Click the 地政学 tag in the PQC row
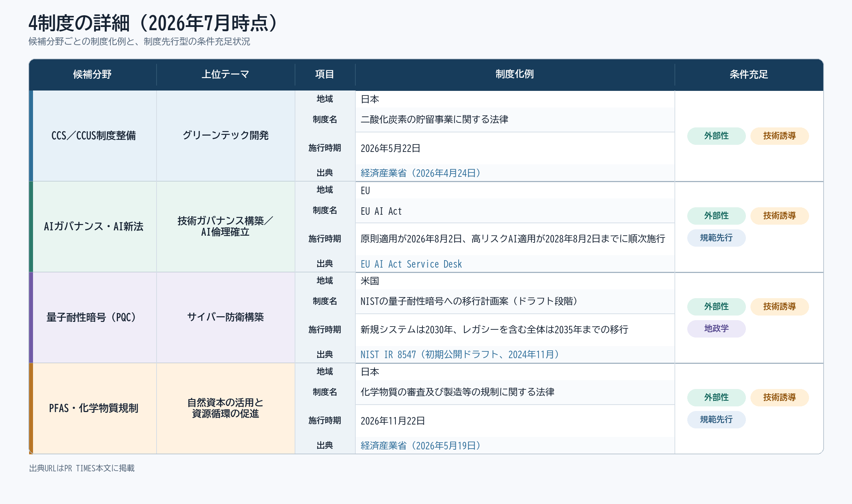 point(716,329)
